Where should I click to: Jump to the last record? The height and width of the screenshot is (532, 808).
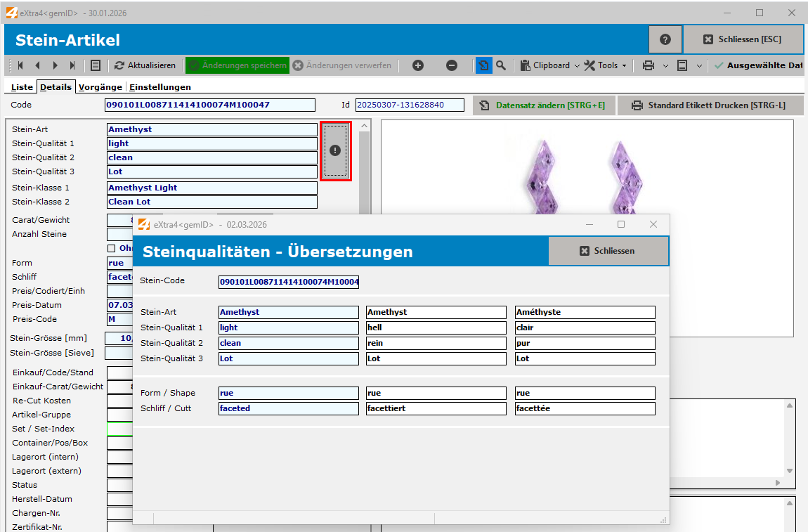[73, 65]
